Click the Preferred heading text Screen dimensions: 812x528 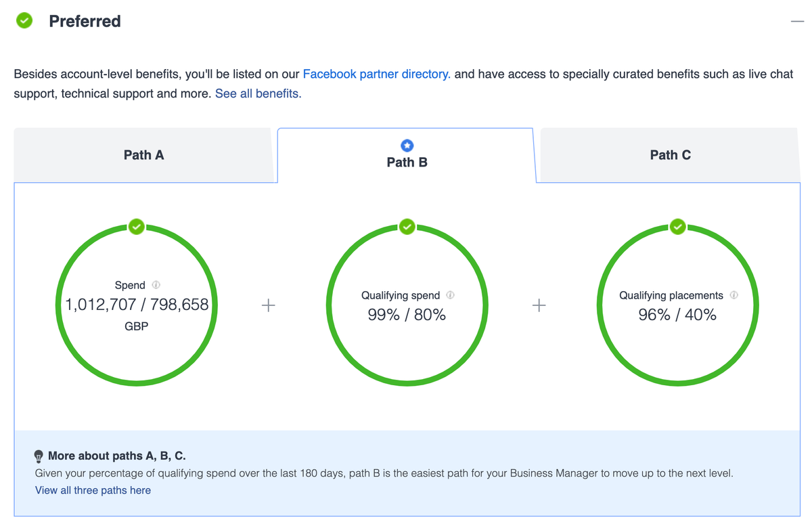[85, 22]
